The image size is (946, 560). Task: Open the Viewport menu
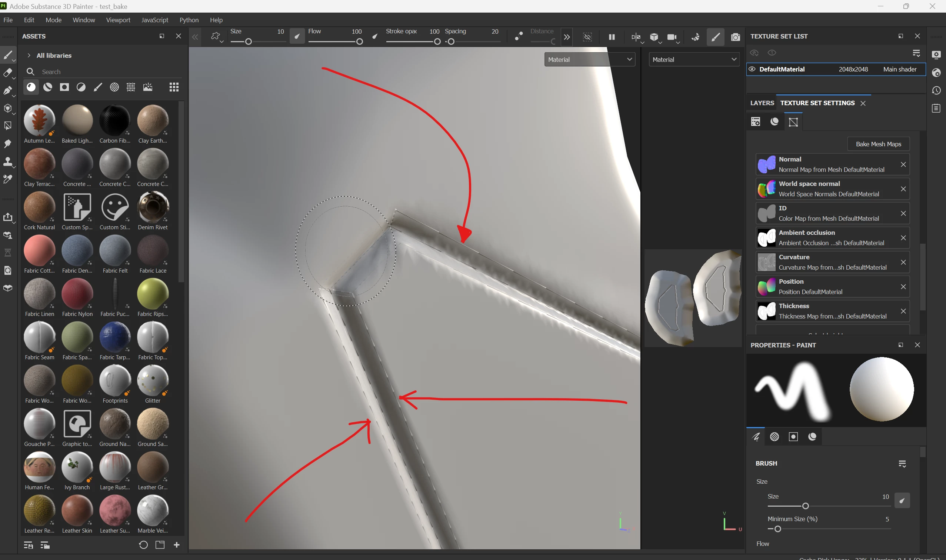click(118, 20)
